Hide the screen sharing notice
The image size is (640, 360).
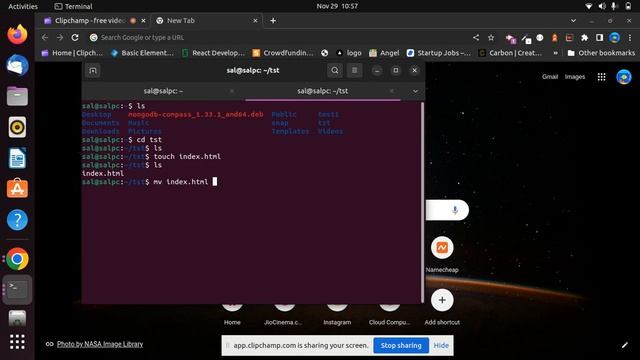pos(441,345)
